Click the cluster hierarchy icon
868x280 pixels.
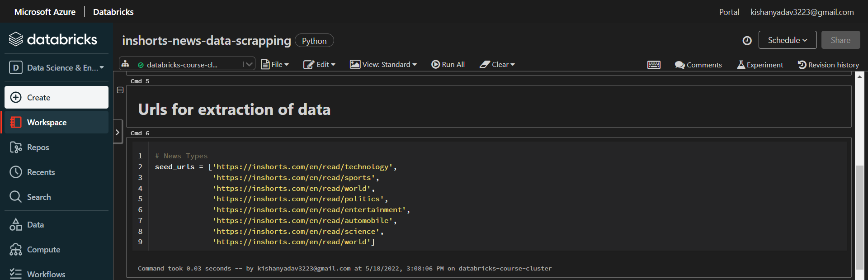click(x=125, y=64)
